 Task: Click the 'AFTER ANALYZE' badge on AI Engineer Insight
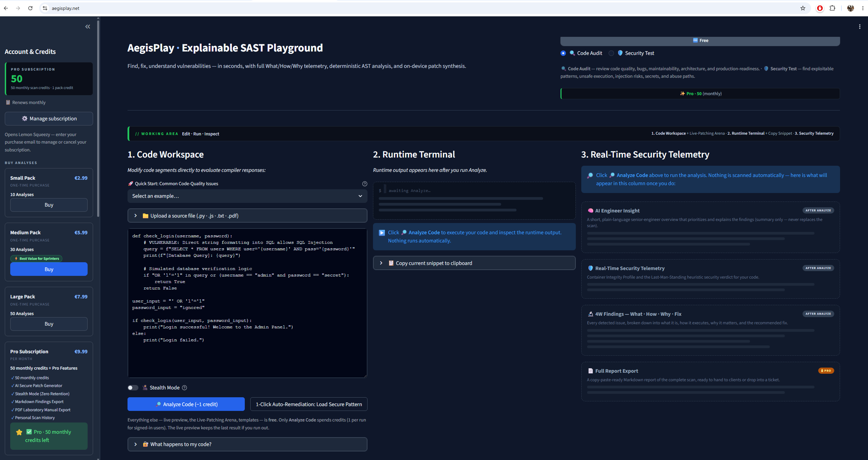tap(818, 211)
